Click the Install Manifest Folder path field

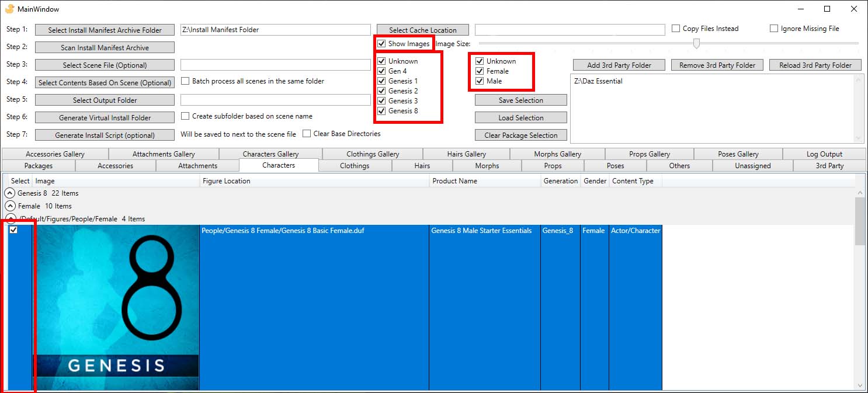pos(276,30)
